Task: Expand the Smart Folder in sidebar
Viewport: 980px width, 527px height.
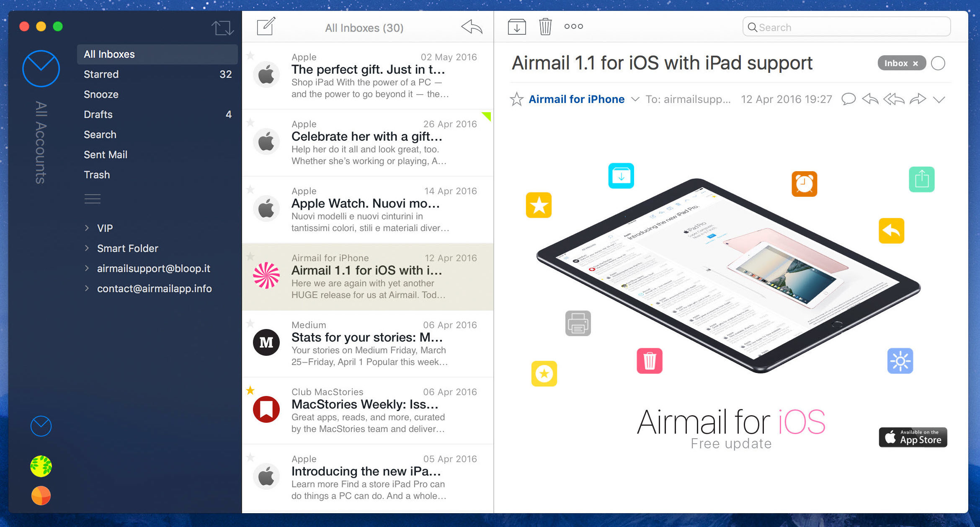Action: [88, 249]
